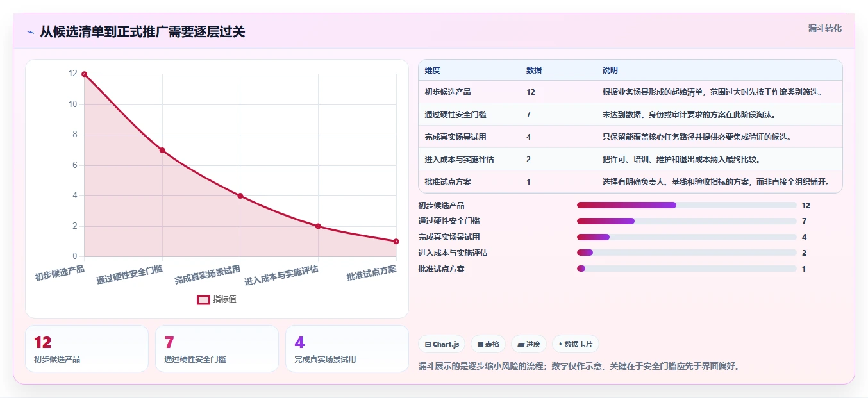
Task: Click the chart data point at value 1
Action: [x=396, y=242]
